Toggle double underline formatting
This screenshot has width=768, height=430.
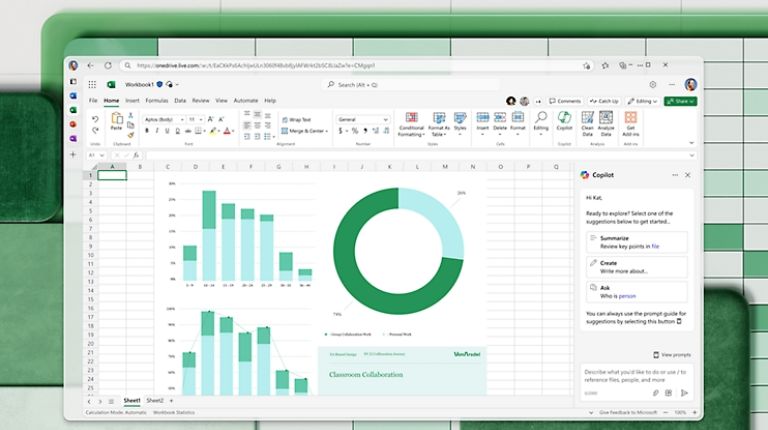point(177,131)
